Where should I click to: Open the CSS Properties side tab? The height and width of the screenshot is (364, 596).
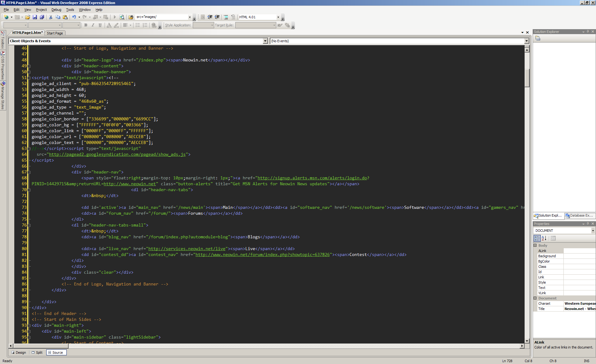[3, 65]
